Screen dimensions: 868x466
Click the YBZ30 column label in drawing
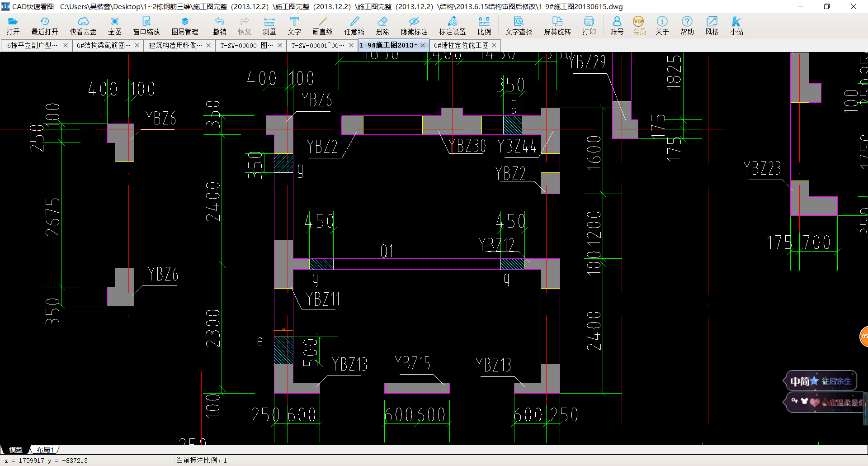click(467, 146)
